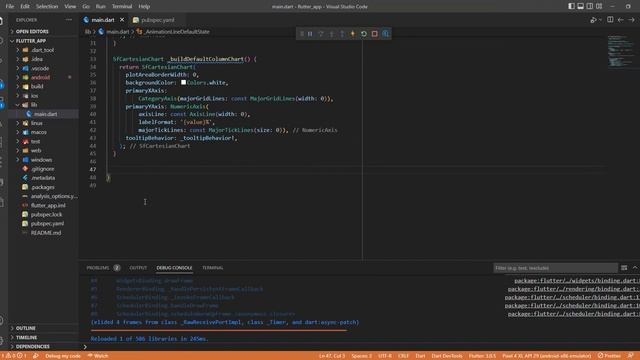
Task: Click the Split Editor icon
Action: 610,20
